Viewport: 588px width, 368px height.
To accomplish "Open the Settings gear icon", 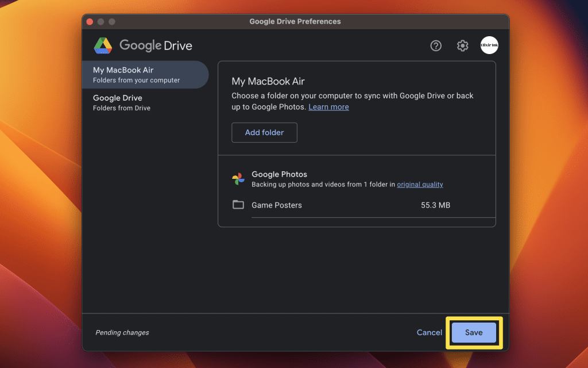I will 462,46.
